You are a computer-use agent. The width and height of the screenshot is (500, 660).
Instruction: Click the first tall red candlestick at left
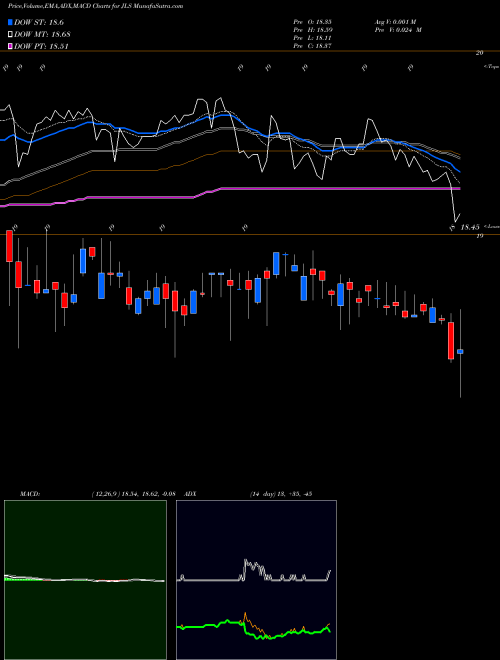(9, 246)
